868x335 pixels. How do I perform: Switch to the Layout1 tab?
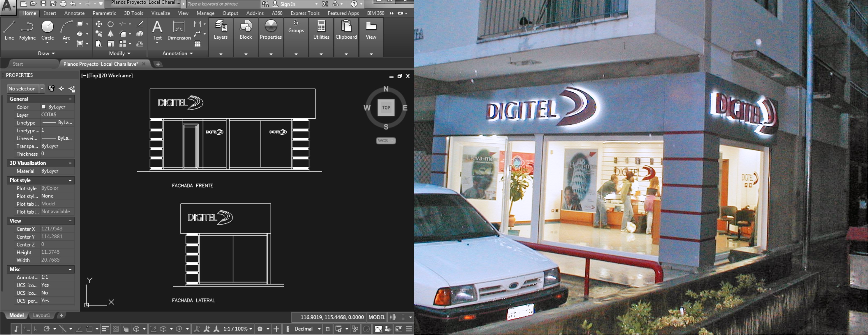click(42, 316)
